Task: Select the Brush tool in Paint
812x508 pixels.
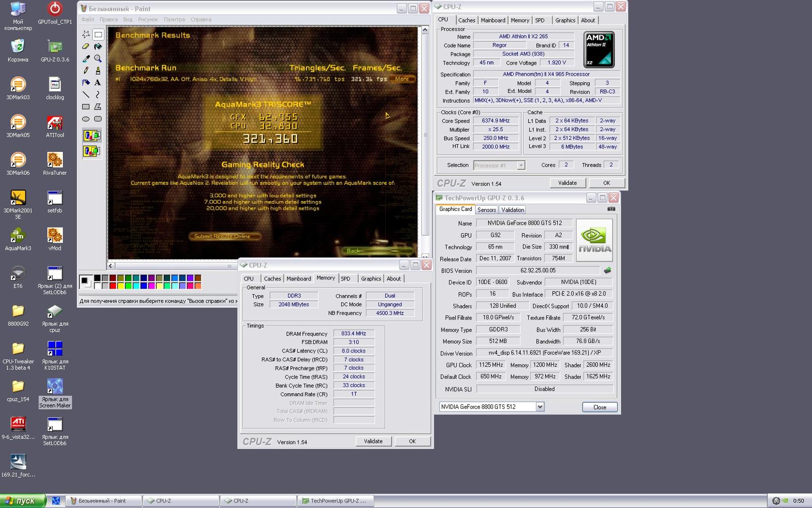Action: pyautogui.click(x=98, y=71)
